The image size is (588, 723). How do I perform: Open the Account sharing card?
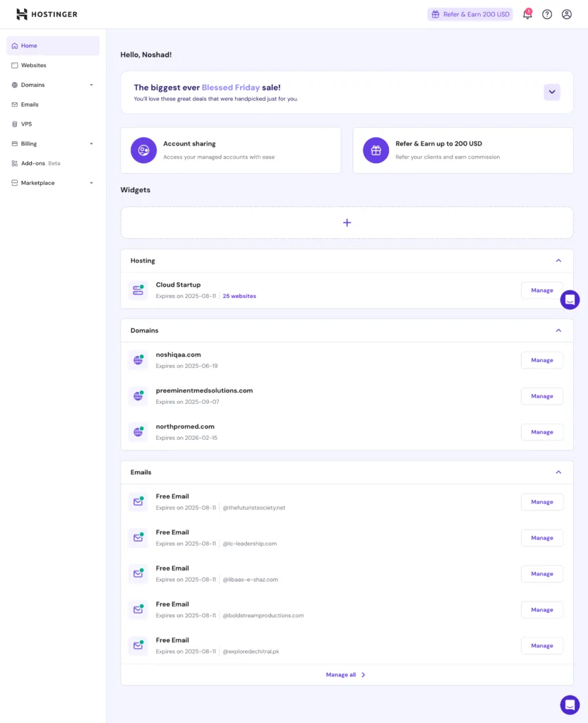pos(231,150)
